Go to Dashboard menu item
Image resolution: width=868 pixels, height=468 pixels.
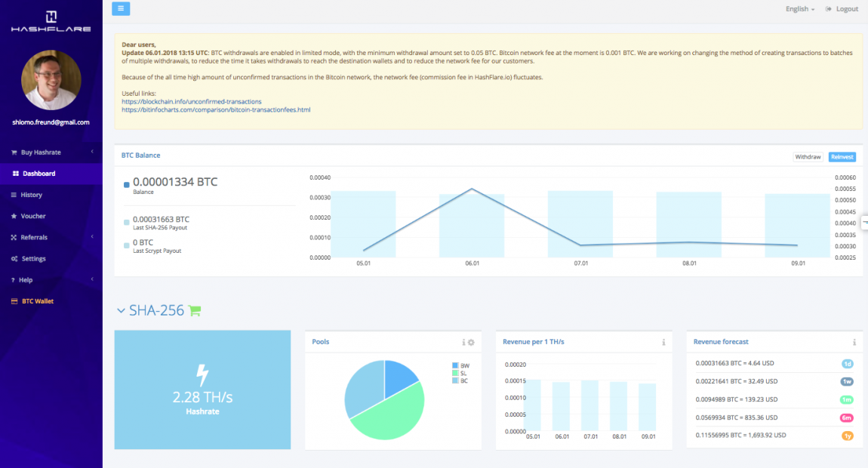(x=51, y=174)
